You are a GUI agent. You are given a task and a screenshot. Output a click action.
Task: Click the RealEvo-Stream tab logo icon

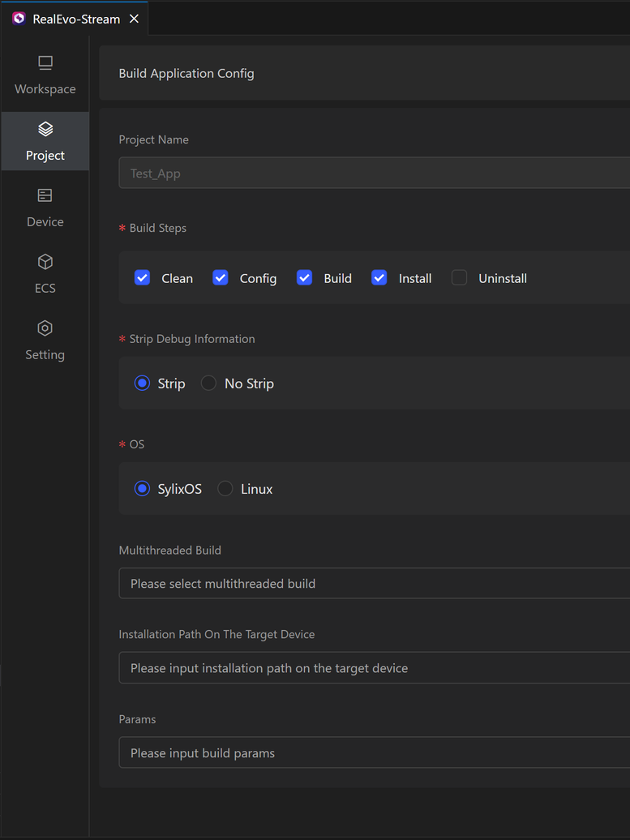click(19, 19)
